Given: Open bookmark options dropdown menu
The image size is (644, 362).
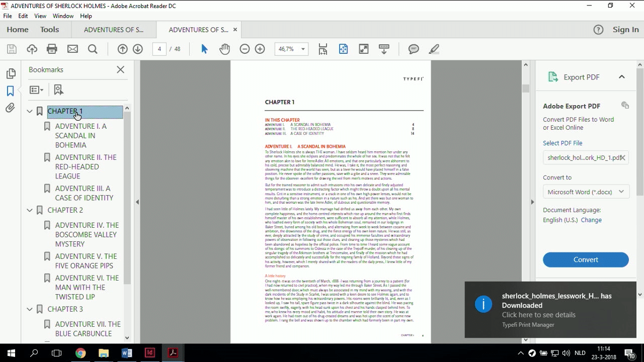Looking at the screenshot, I should coord(36,89).
